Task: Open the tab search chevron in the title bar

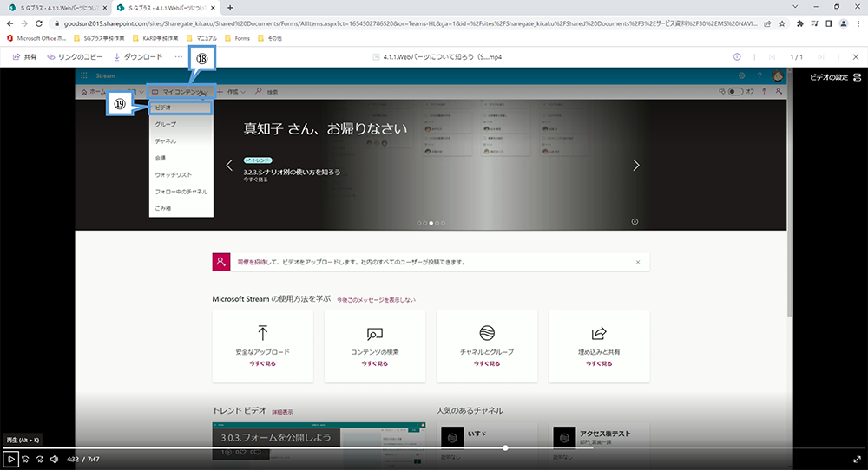Action: [x=795, y=7]
